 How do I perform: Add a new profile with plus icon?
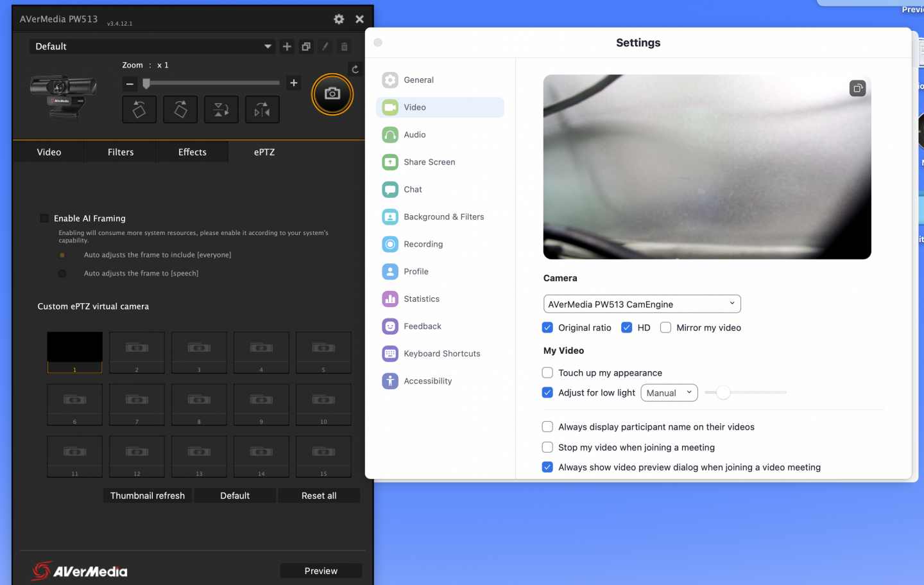click(287, 46)
